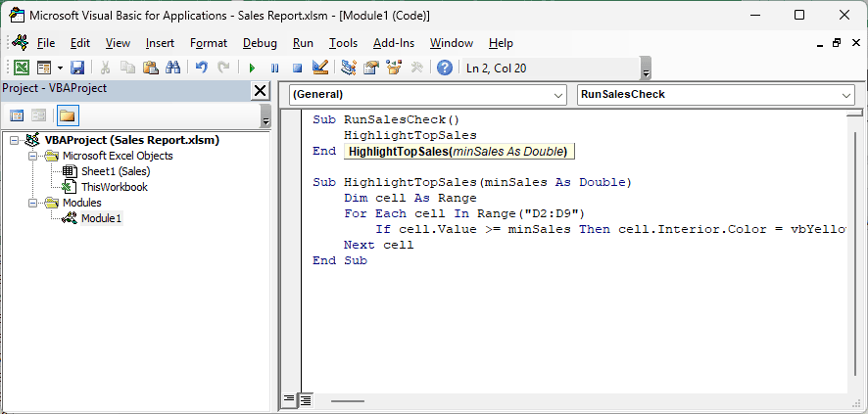
Task: Save the Sales Report workbook
Action: 77,68
